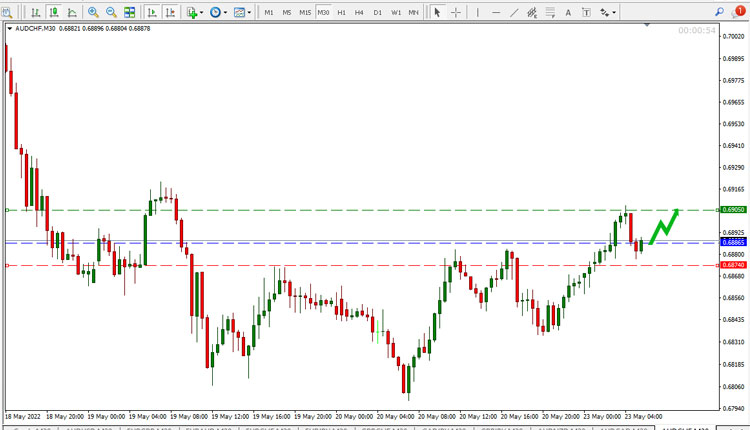Image resolution: width=750 pixels, height=430 pixels.
Task: Select the Fibonacci Retracement tool
Action: pos(550,12)
